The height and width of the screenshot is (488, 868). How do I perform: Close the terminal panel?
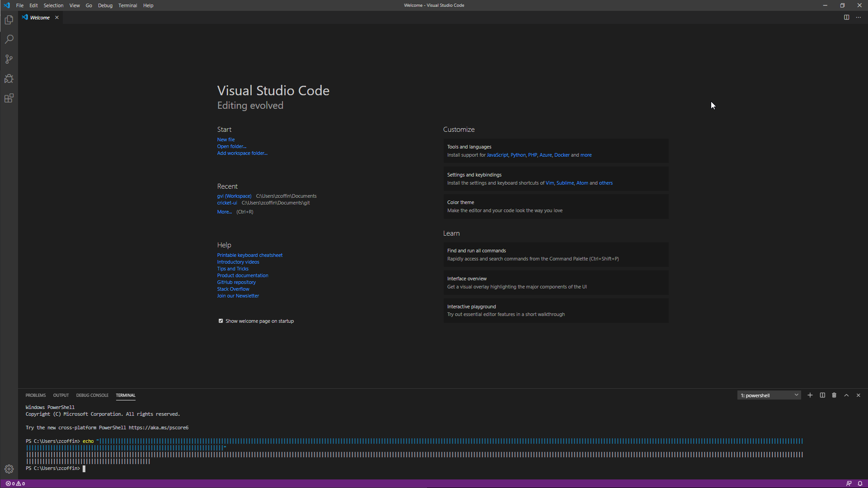click(859, 395)
